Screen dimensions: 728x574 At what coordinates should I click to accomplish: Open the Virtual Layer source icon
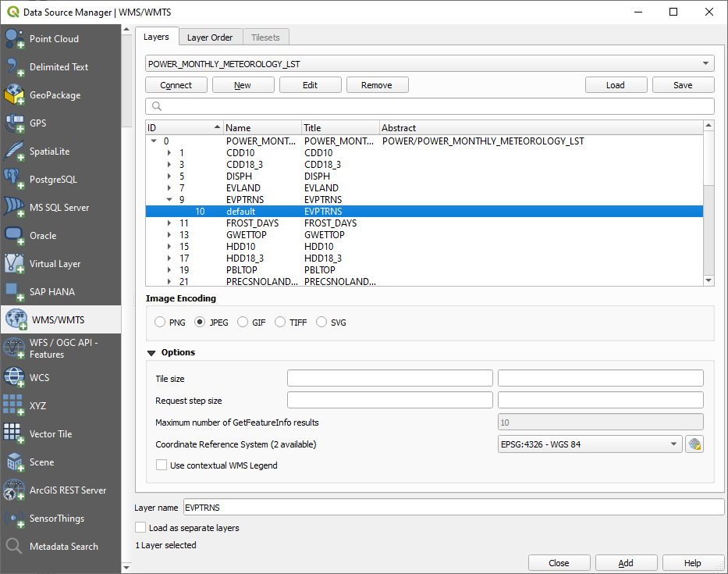[16, 264]
